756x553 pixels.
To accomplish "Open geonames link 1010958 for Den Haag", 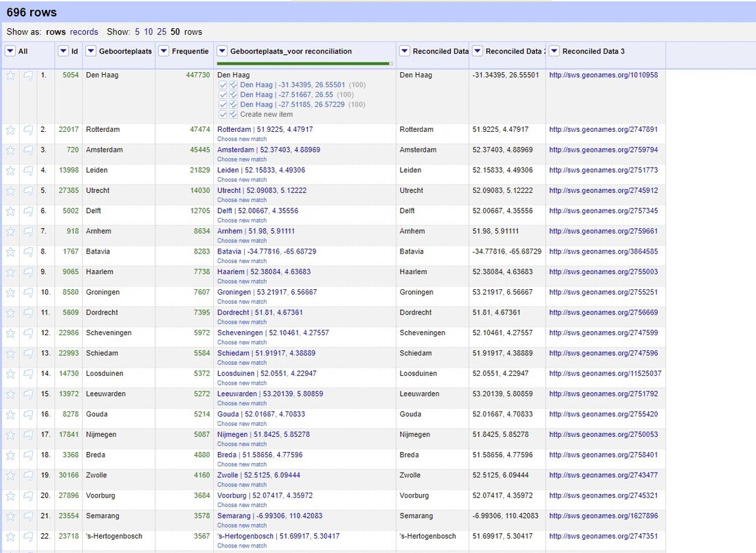I will point(603,75).
